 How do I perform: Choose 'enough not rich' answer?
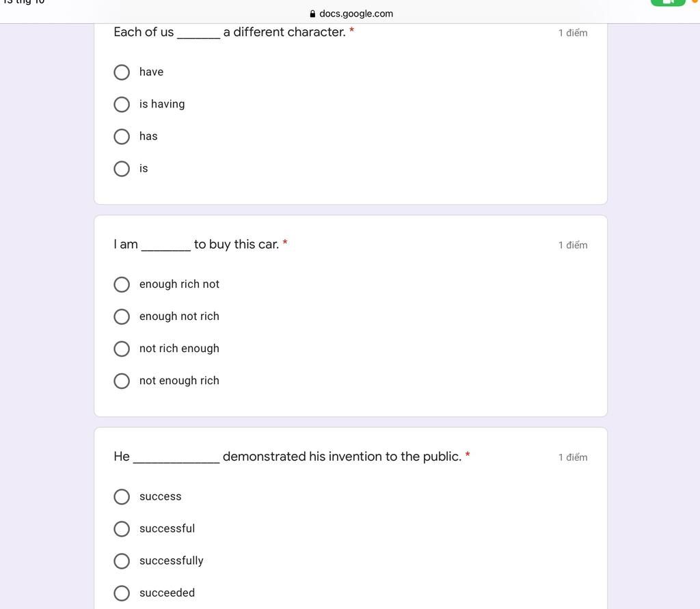(x=122, y=316)
